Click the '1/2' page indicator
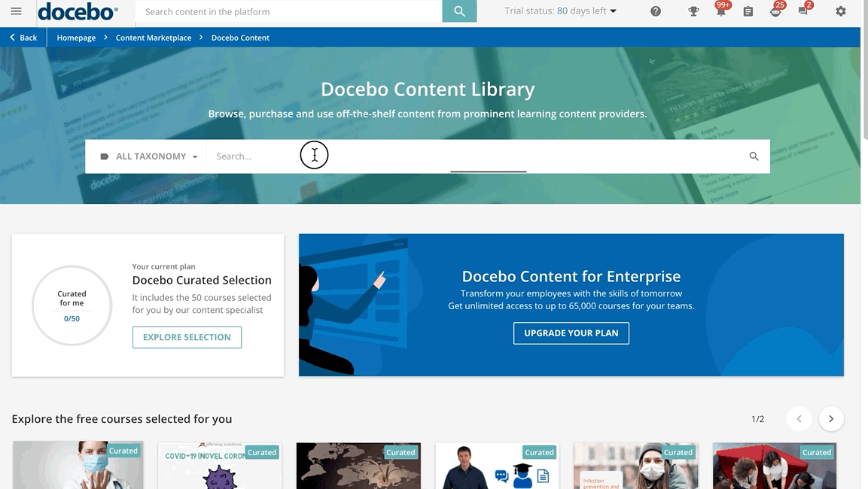Screen dimensions: 868x489 (758, 419)
